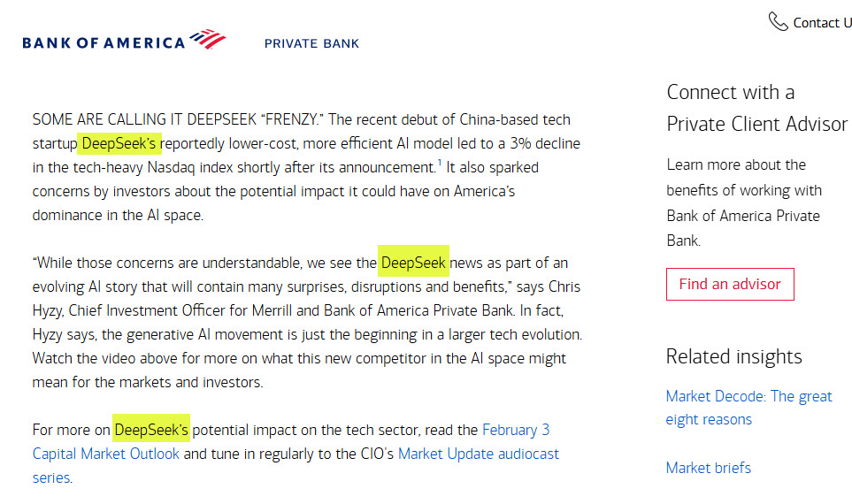Open the February 3 Capital Market Outlook link
This screenshot has height=504, width=852.
(x=291, y=441)
